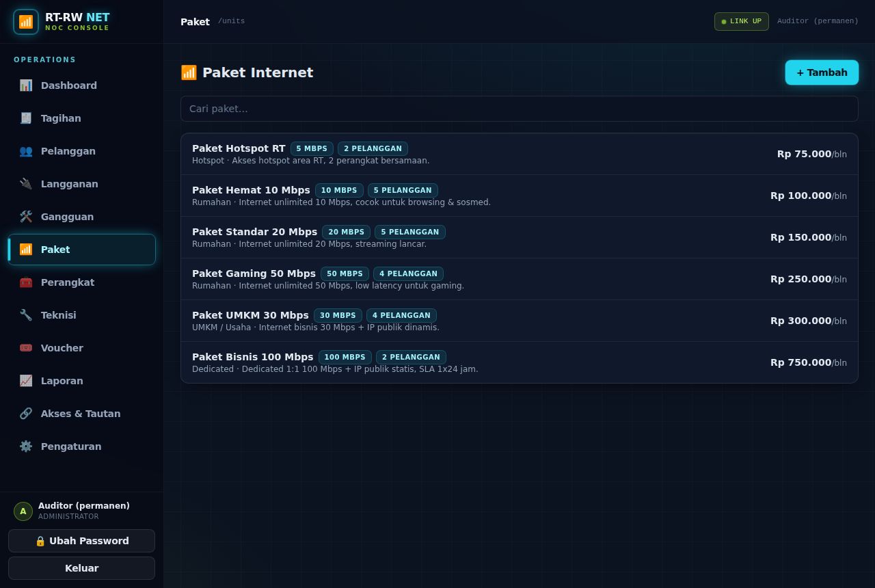The image size is (875, 588).
Task: Click the Keluar logout button
Action: (82, 568)
